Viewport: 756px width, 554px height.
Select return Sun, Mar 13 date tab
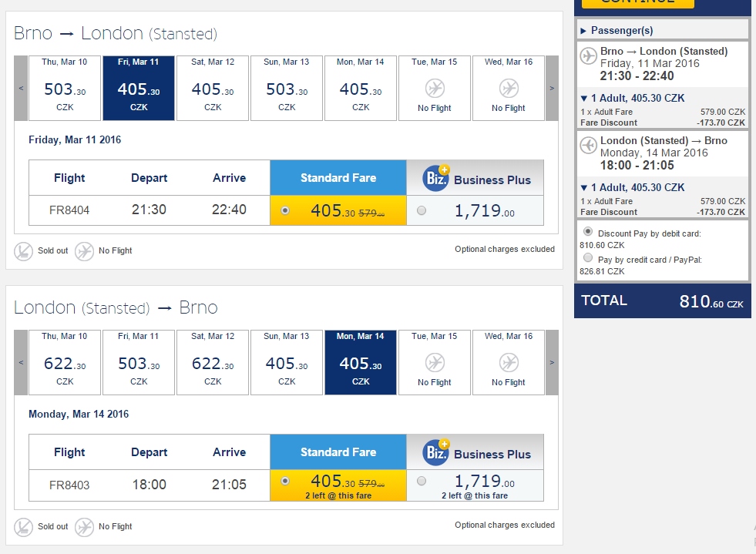pos(287,362)
